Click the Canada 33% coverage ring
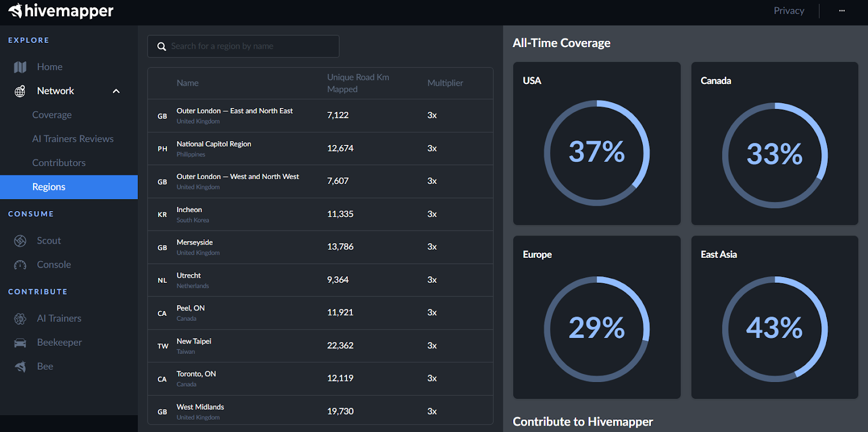 (x=775, y=155)
